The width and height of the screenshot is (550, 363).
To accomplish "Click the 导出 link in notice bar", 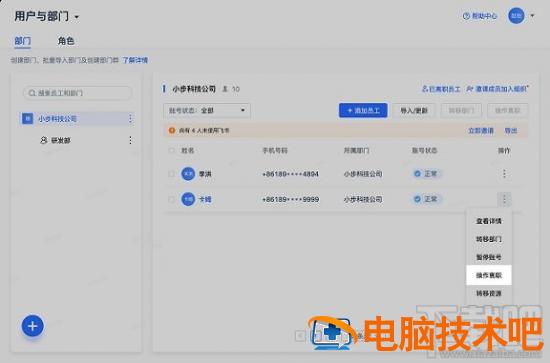I will tap(511, 131).
